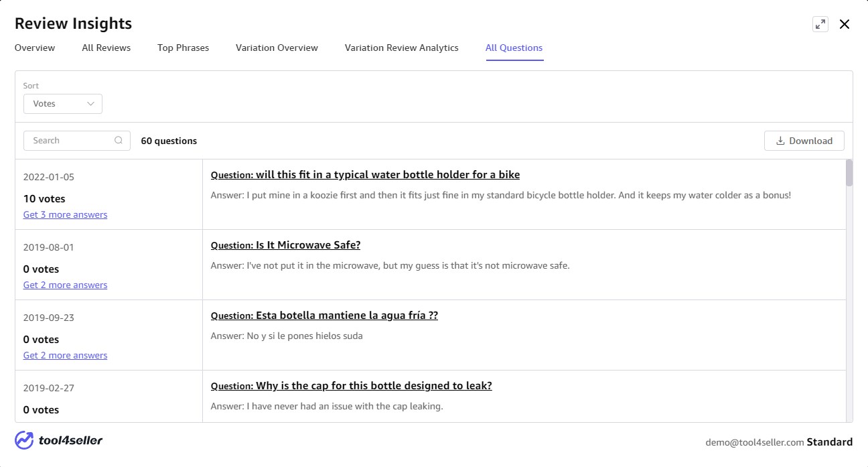Open the cap designed to leak question

(352, 386)
